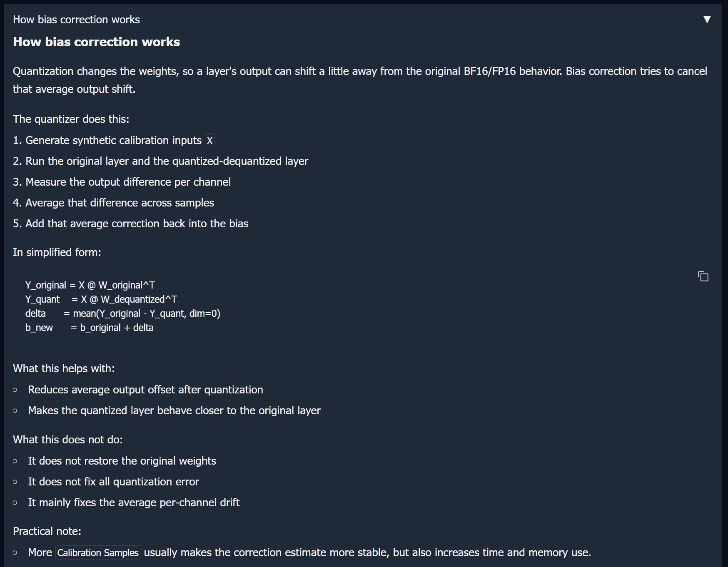Click bullet Makes the quantized layer behave closer
The height and width of the screenshot is (567, 728).
click(174, 410)
